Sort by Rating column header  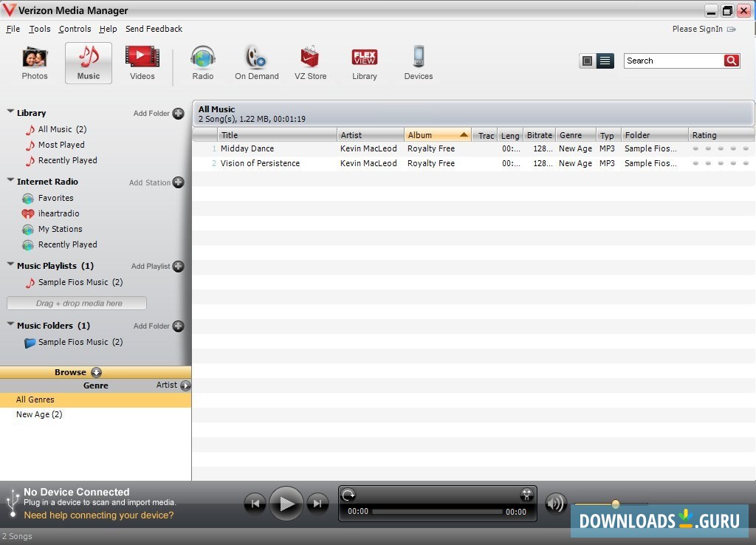[x=721, y=135]
